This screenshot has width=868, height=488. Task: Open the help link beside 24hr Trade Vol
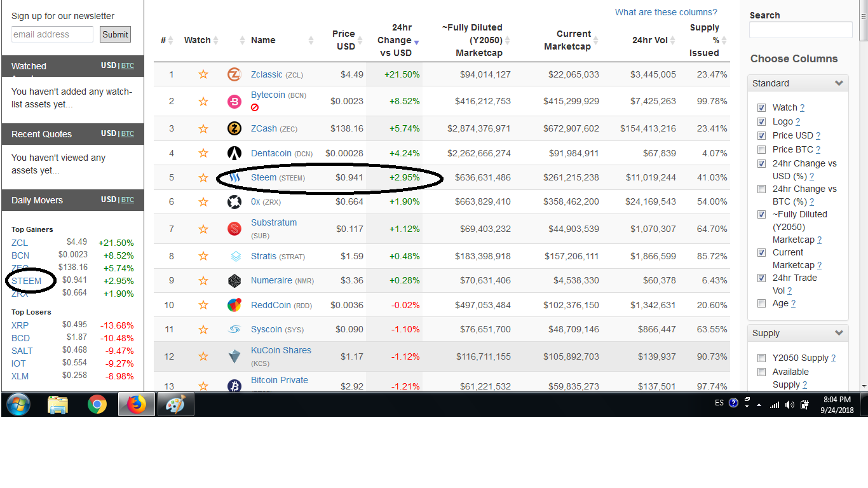coord(790,291)
